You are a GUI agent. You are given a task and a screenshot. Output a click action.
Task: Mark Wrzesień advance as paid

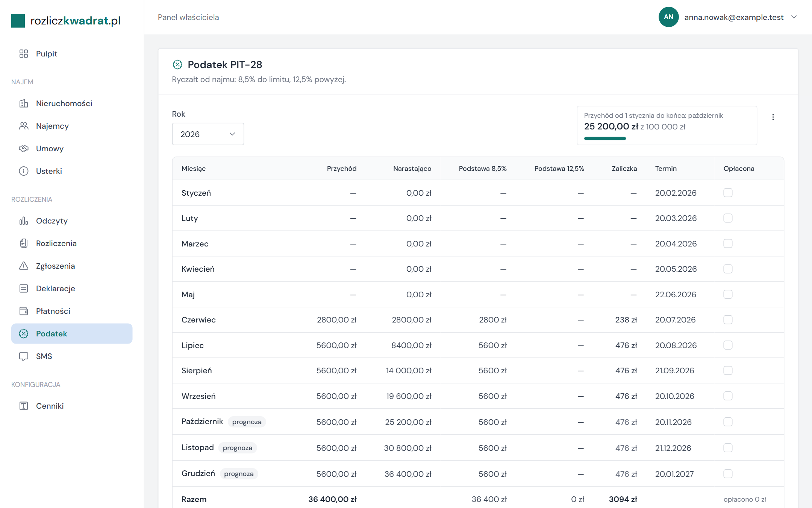[x=728, y=396]
